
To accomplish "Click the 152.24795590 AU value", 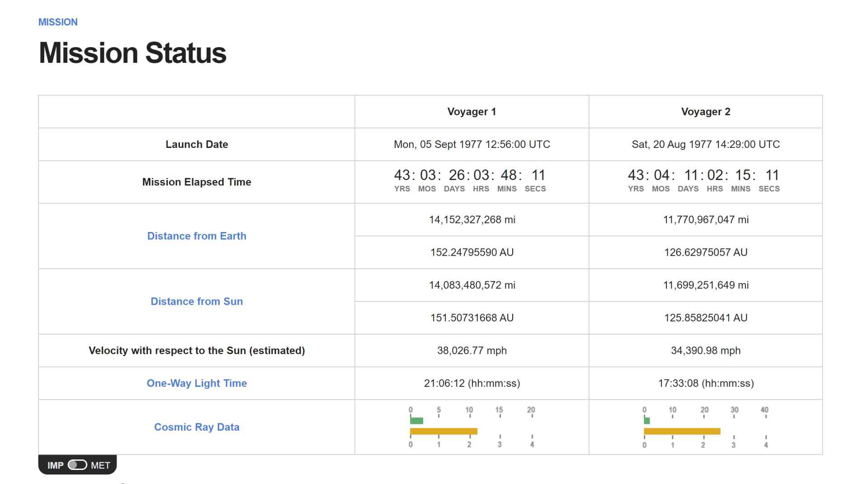I will point(472,252).
